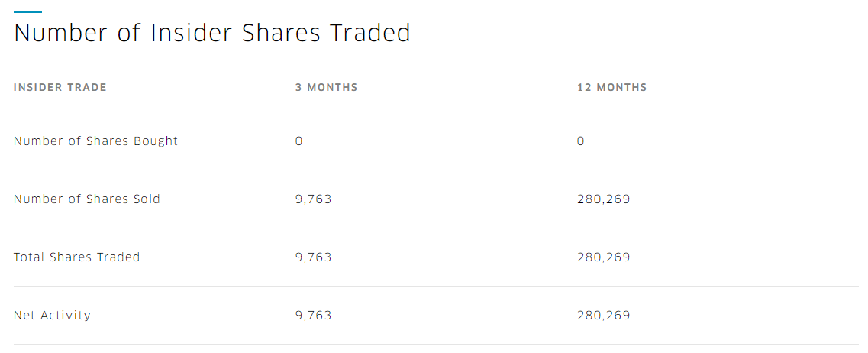Click 3-month shares bought value 0

299,141
